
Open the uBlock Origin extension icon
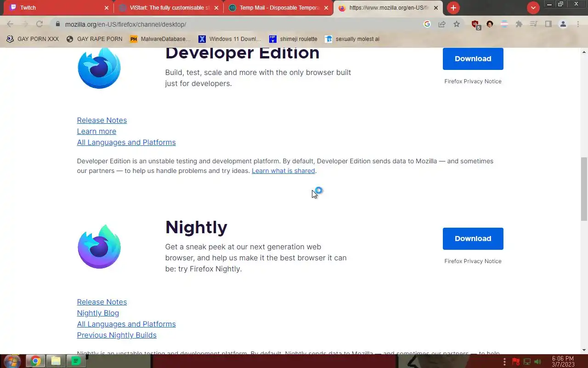pyautogui.click(x=476, y=24)
